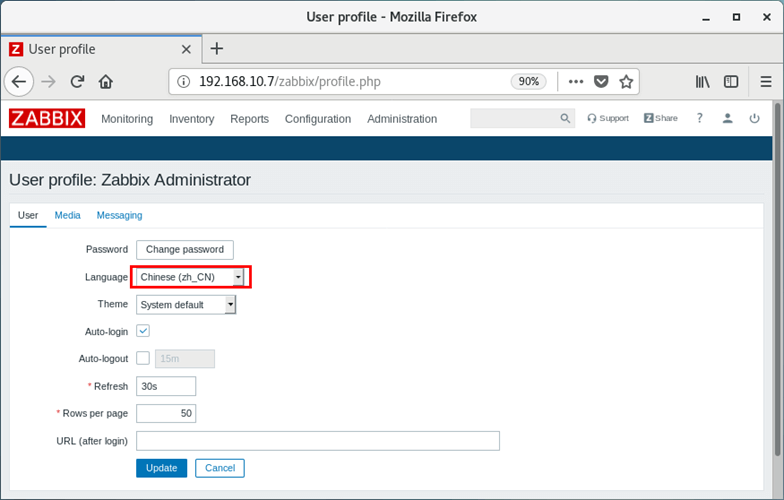Image resolution: width=784 pixels, height=500 pixels.
Task: Open the Configuration menu
Action: coord(318,119)
